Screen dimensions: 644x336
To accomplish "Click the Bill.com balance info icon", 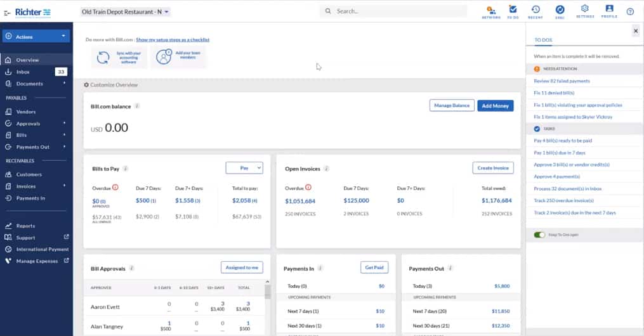I will coord(137,106).
